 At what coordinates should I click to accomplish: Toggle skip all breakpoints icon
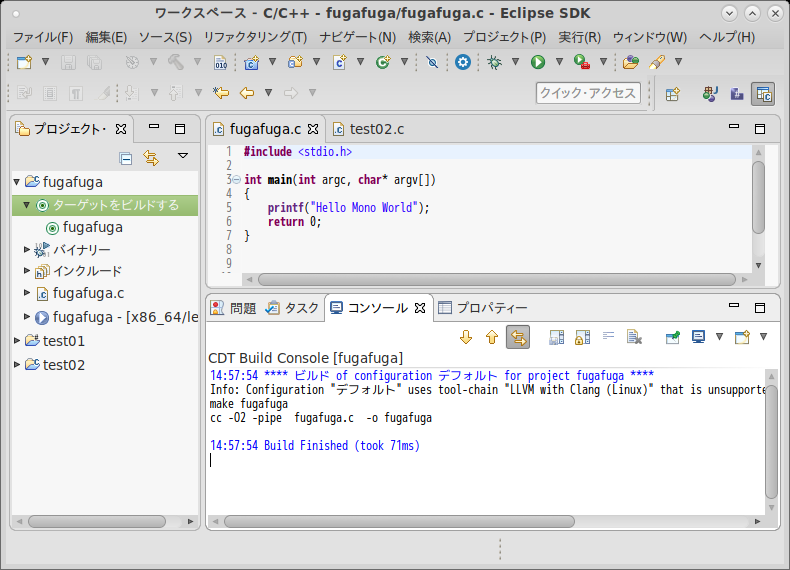coord(432,62)
